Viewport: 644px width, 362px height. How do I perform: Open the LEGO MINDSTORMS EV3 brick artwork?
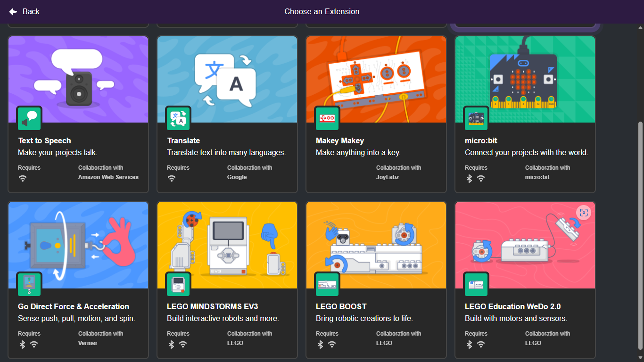tap(227, 245)
